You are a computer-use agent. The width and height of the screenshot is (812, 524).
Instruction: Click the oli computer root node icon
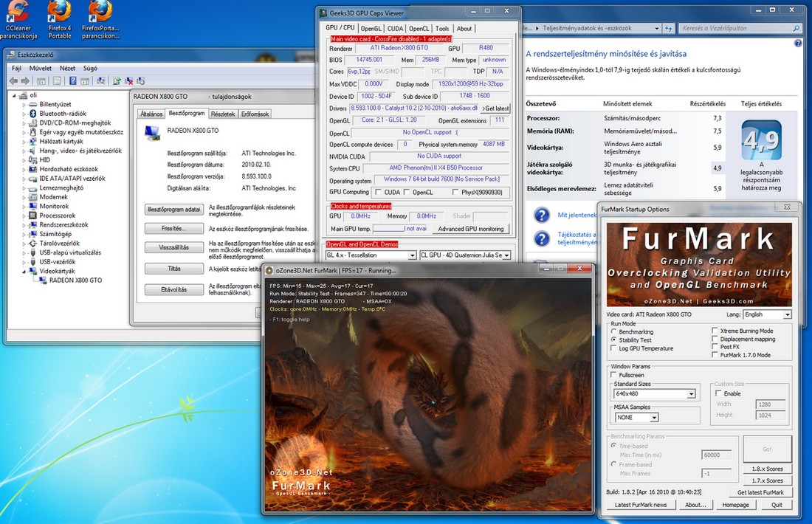(x=24, y=95)
